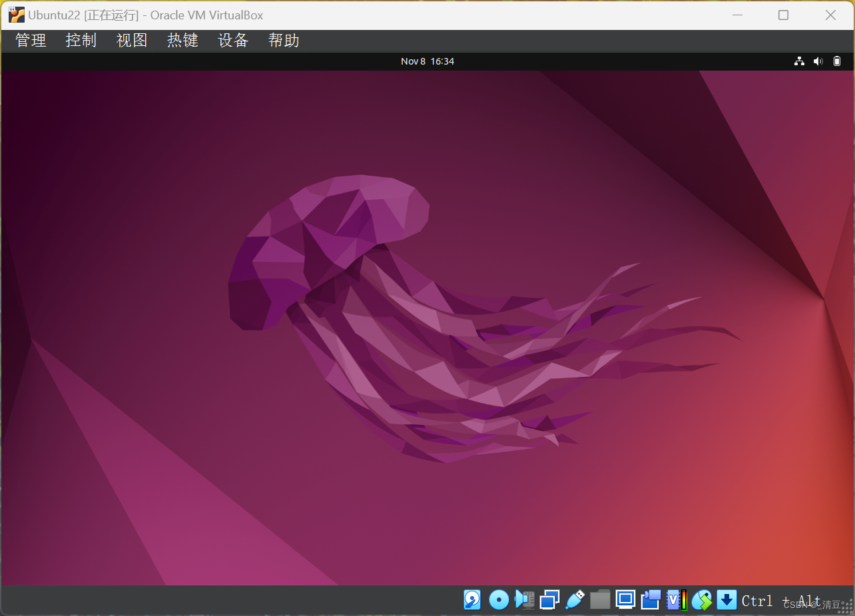
Task: Minimize the VirtualBox window
Action: point(736,15)
